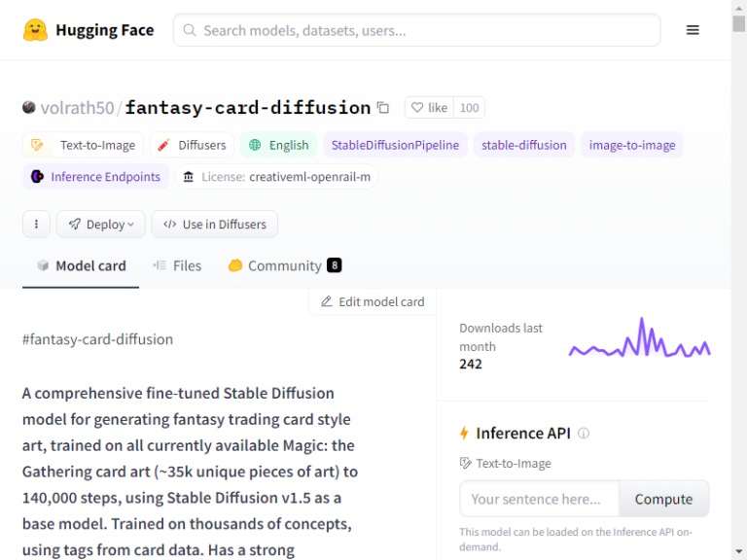
Task: View the 100 likes count
Action: tap(469, 108)
